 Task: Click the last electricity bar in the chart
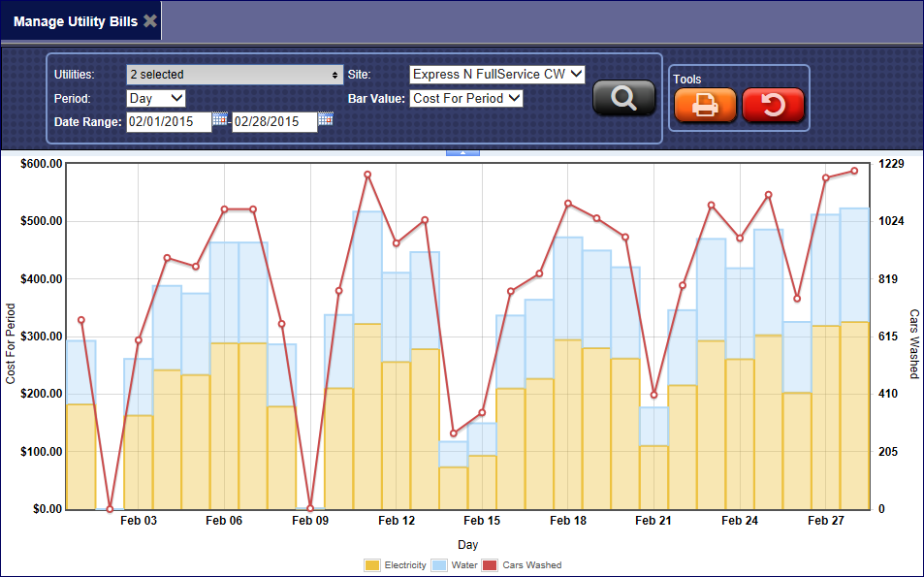tap(854, 417)
